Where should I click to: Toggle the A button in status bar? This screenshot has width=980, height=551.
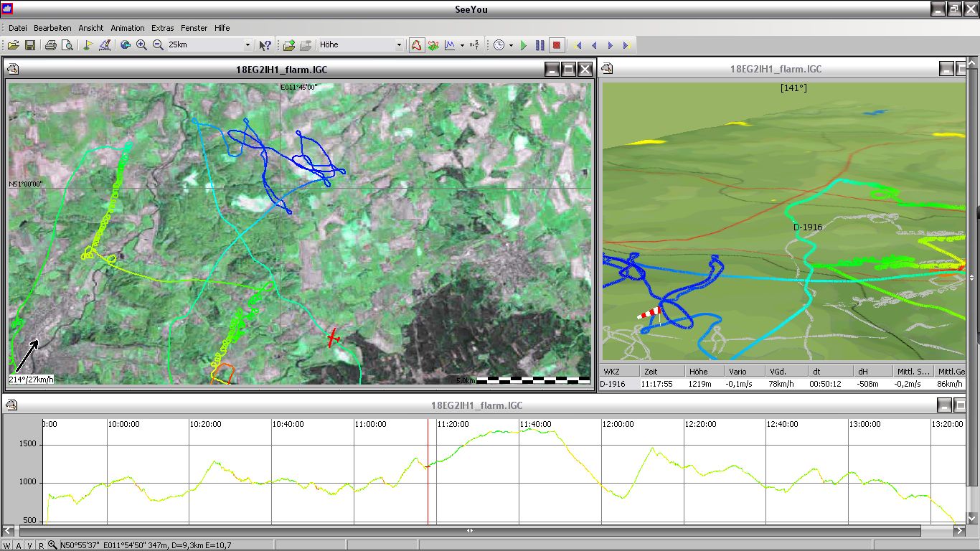click(x=18, y=545)
